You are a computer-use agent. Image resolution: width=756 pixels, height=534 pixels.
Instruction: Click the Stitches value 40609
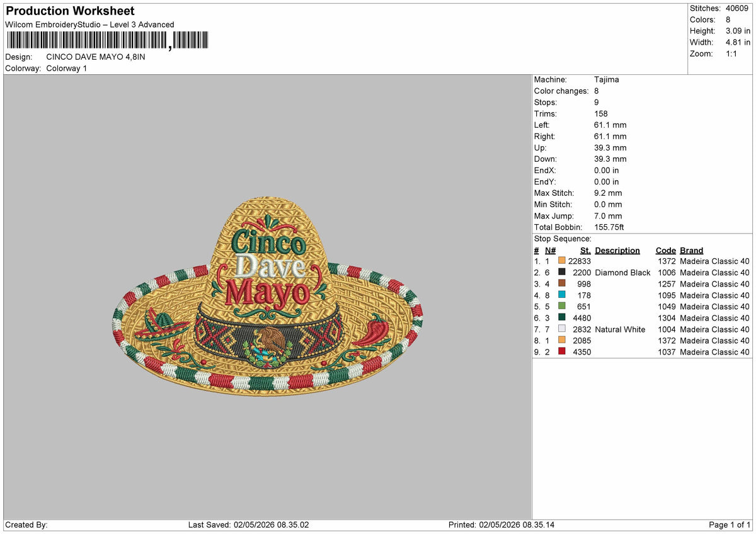pos(738,8)
